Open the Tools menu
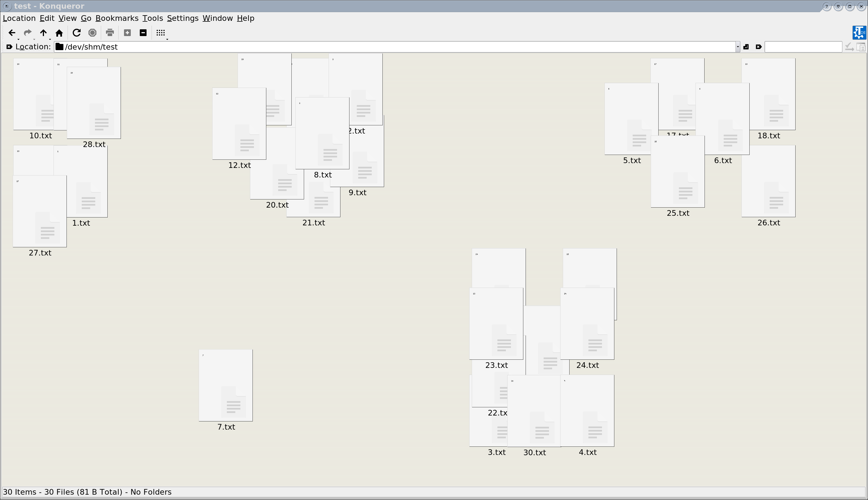Image resolution: width=868 pixels, height=500 pixels. pyautogui.click(x=152, y=18)
